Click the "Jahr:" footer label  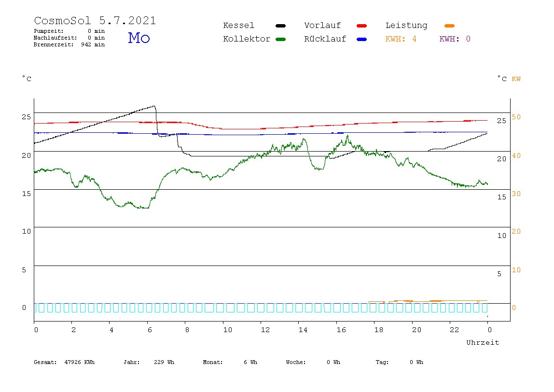coord(131,362)
